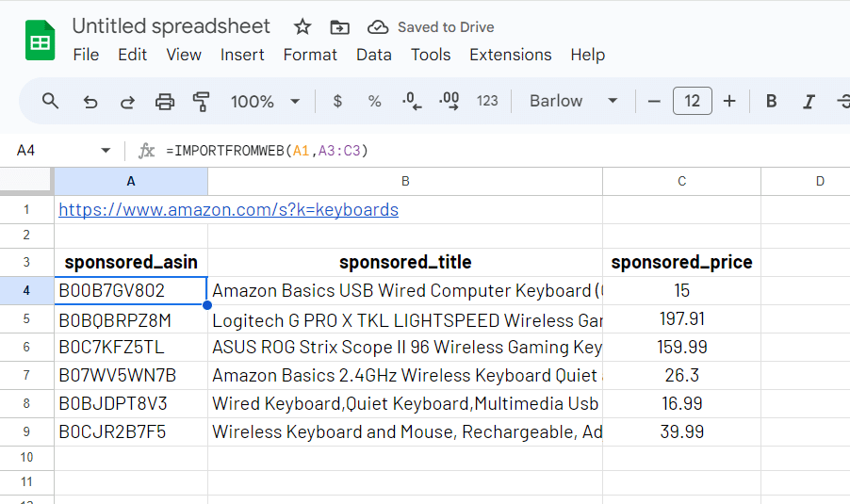Click the Undo arrow icon
Image resolution: width=850 pixels, height=504 pixels.
(x=90, y=101)
